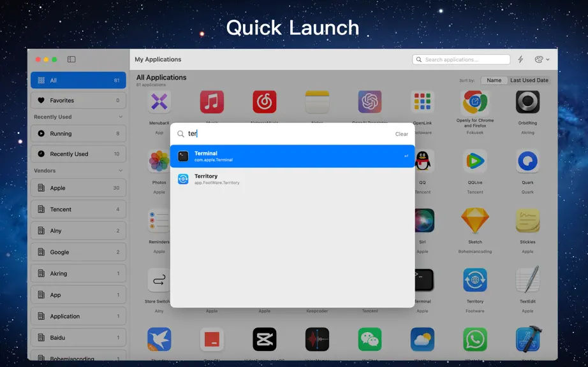The width and height of the screenshot is (588, 367).
Task: Click the VoiceMemos waveform icon
Action: [x=317, y=340]
